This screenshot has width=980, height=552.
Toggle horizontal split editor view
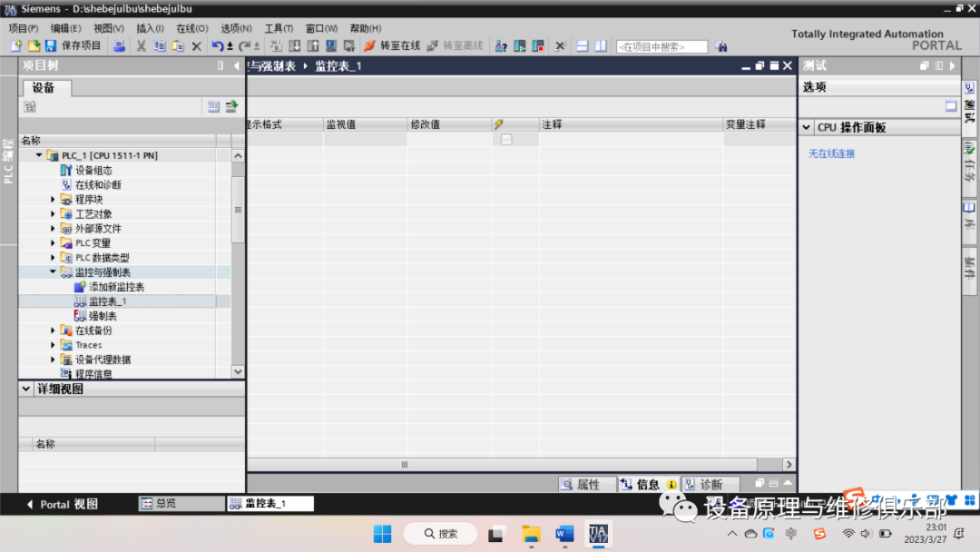(x=582, y=45)
